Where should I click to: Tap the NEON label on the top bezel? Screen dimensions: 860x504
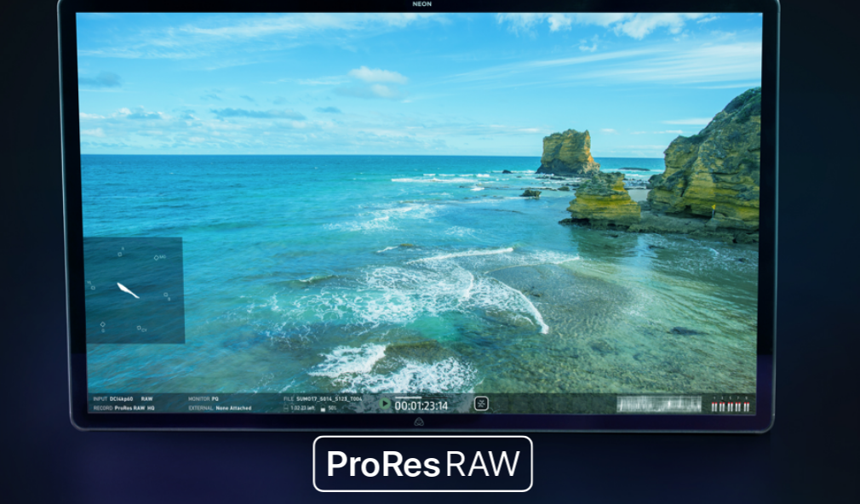[421, 4]
